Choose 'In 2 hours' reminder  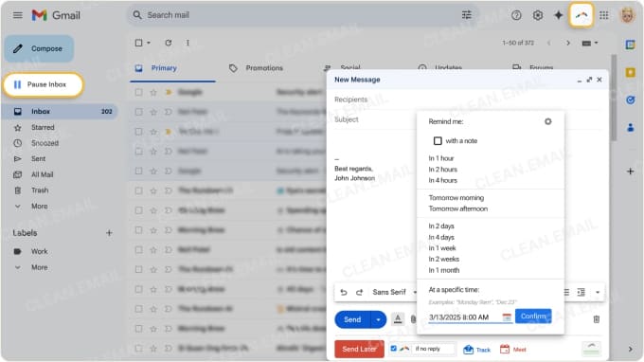pyautogui.click(x=443, y=170)
